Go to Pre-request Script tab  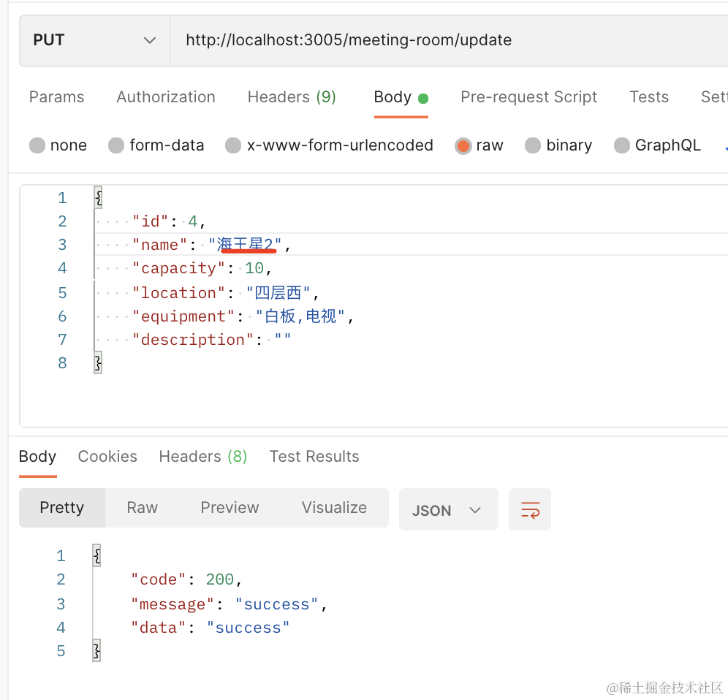tap(528, 97)
